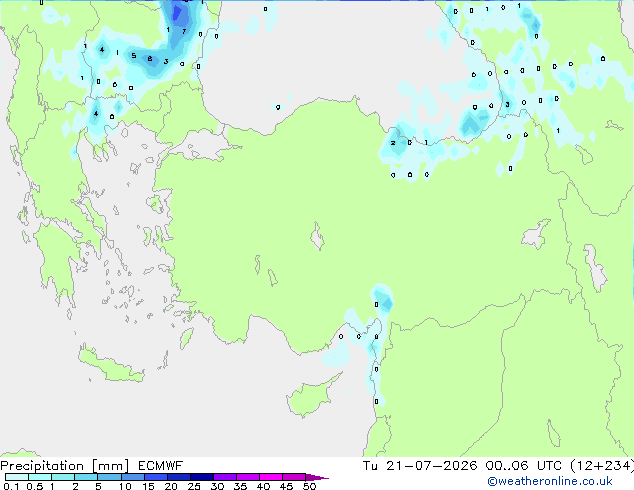Pick the 0.1–0.5 mm palest legend swatch
Screen dimensions: 634x490
tap(17, 477)
